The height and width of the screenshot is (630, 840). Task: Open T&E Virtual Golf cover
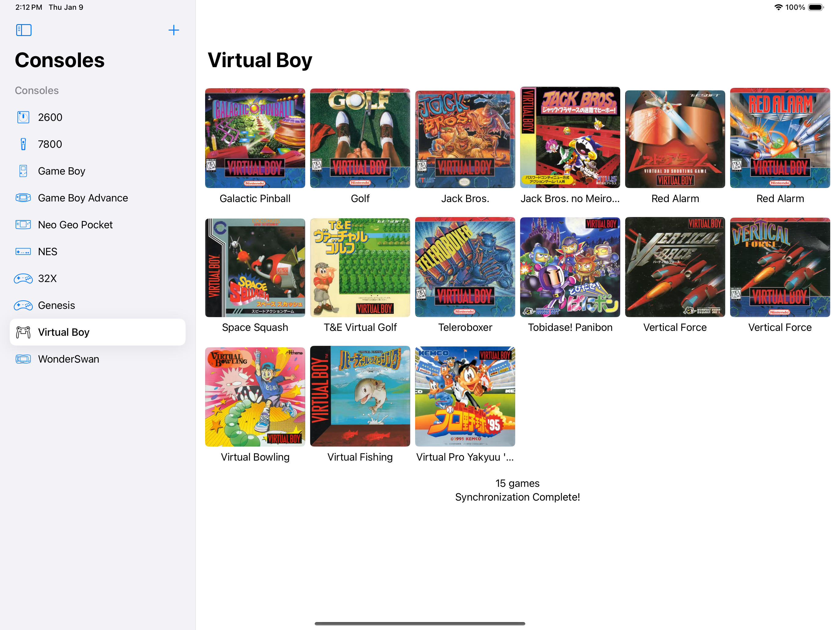pyautogui.click(x=360, y=268)
